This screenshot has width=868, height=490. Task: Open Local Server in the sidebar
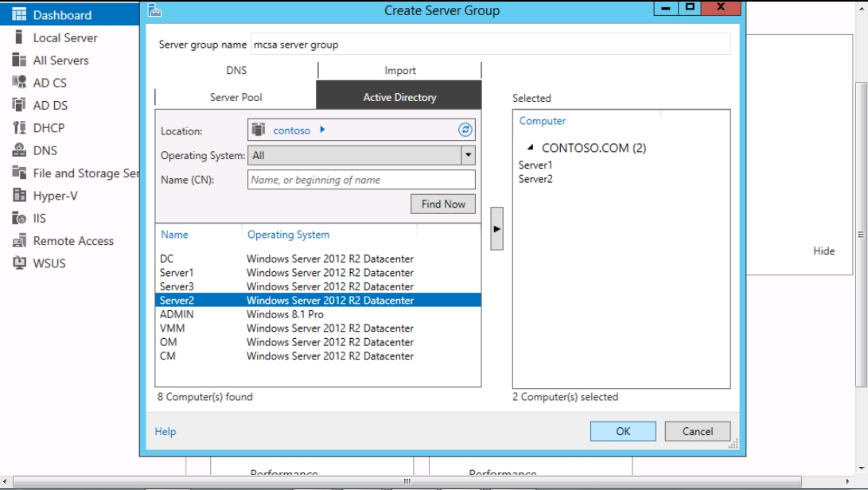65,37
